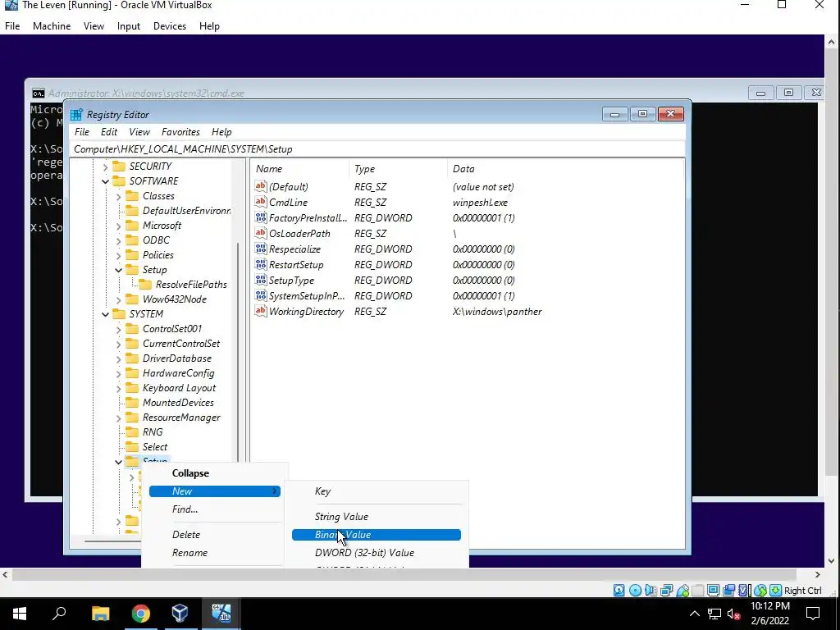
Task: Open the Windows Start menu
Action: pos(20,614)
